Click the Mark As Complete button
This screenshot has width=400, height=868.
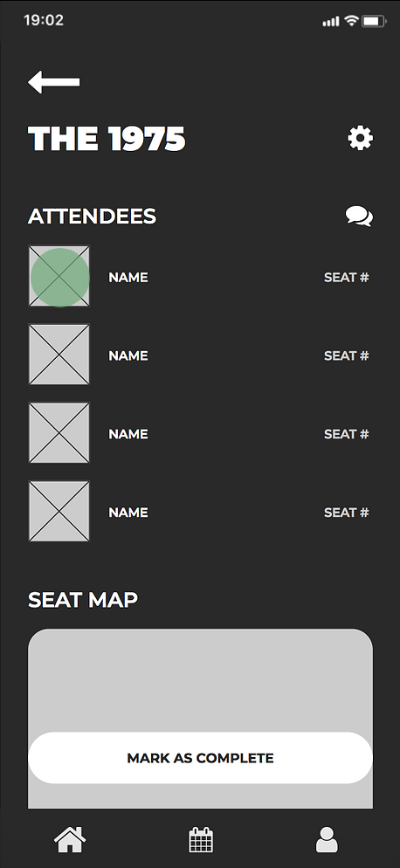coord(200,758)
